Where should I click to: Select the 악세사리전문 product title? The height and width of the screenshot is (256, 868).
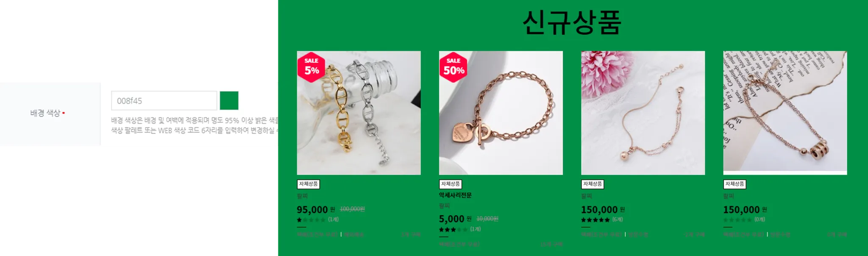click(x=455, y=195)
